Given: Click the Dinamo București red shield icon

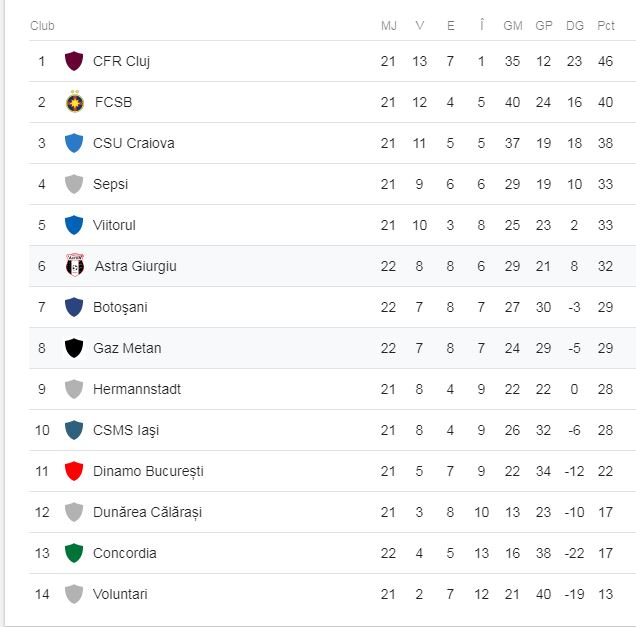Looking at the screenshot, I should pyautogui.click(x=73, y=471).
